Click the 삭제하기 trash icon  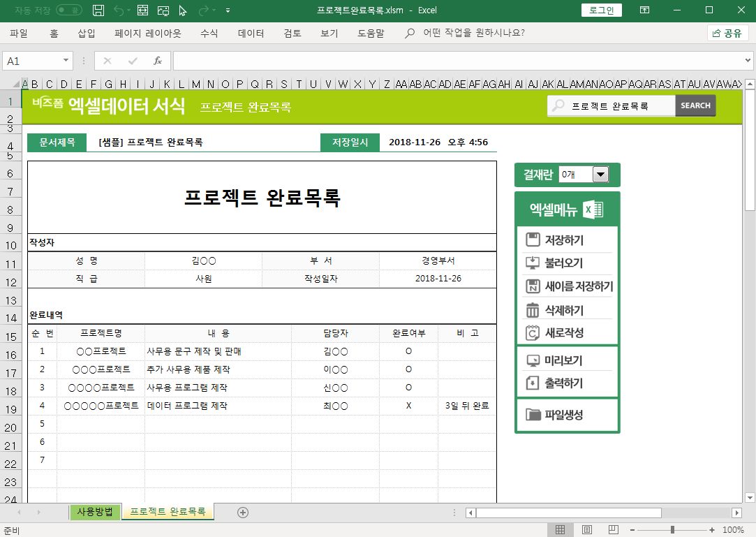pyautogui.click(x=533, y=310)
